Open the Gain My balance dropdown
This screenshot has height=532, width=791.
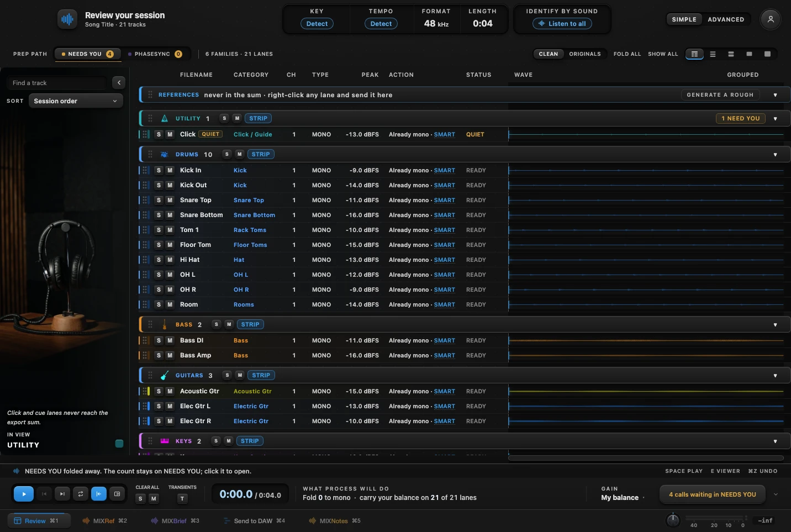(623, 498)
